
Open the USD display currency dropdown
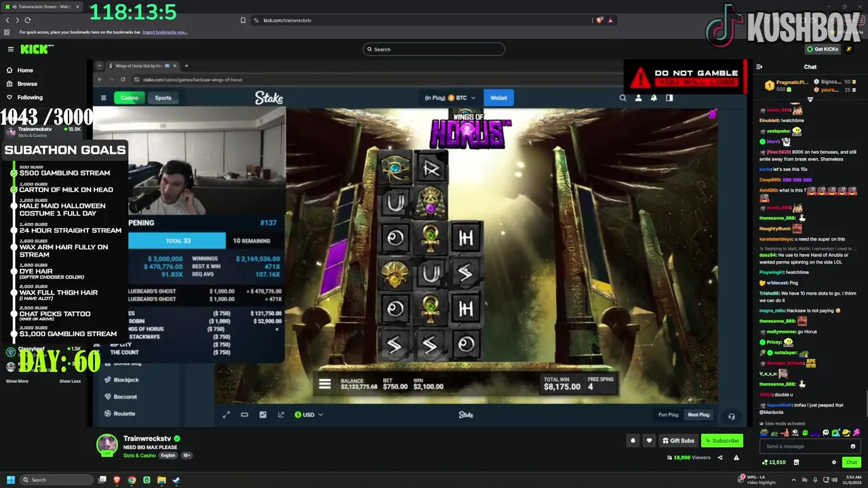point(309,415)
